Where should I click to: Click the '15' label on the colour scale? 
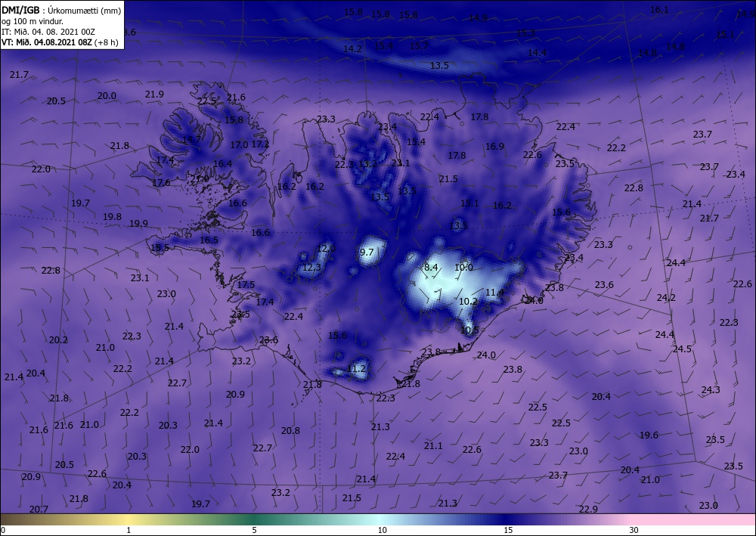pyautogui.click(x=508, y=531)
